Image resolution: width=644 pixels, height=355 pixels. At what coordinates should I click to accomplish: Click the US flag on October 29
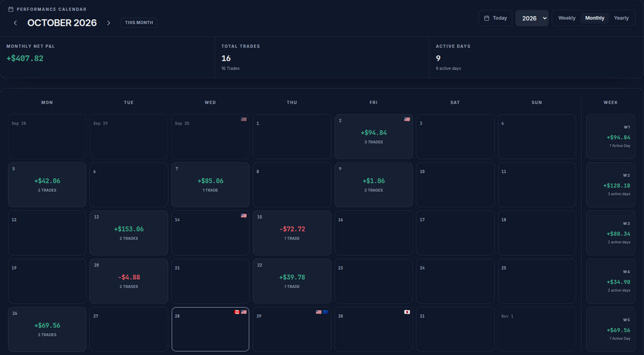click(318, 312)
